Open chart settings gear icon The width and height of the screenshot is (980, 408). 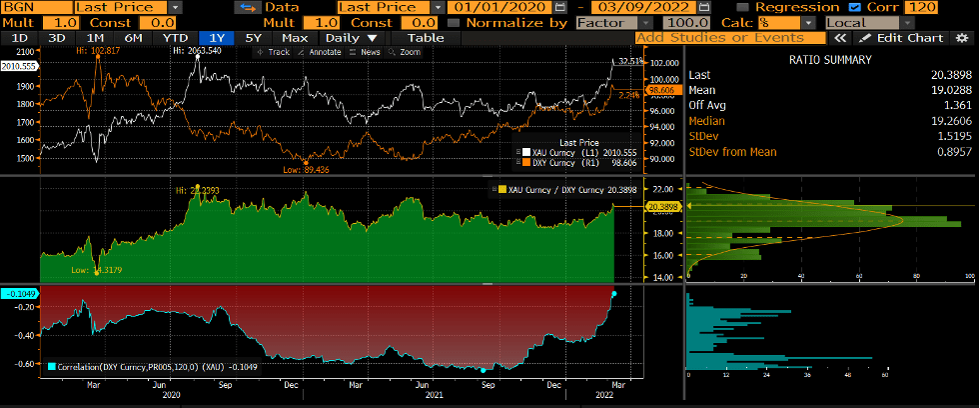pyautogui.click(x=961, y=38)
